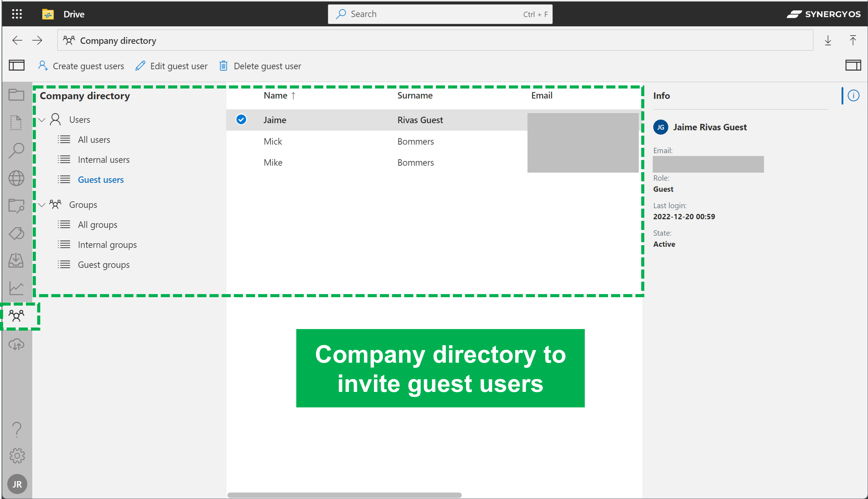Open the inbox download tray sidebar icon
Screen dimensions: 868x499
click(x=16, y=260)
